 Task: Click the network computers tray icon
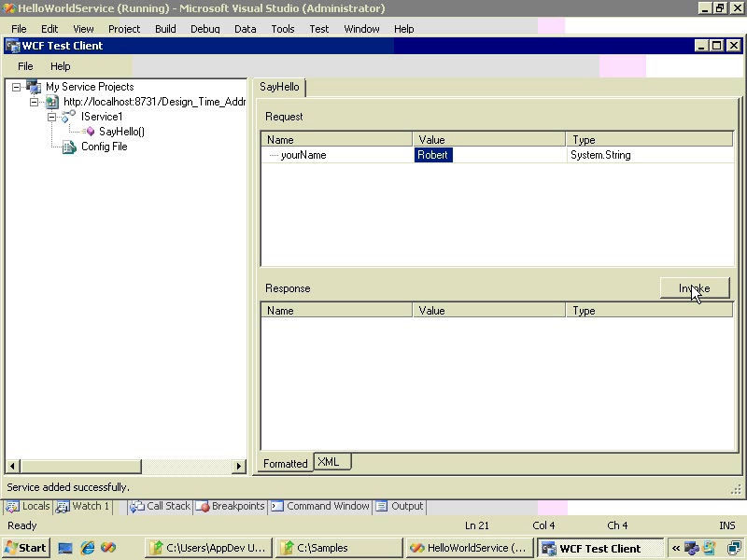pos(734,549)
